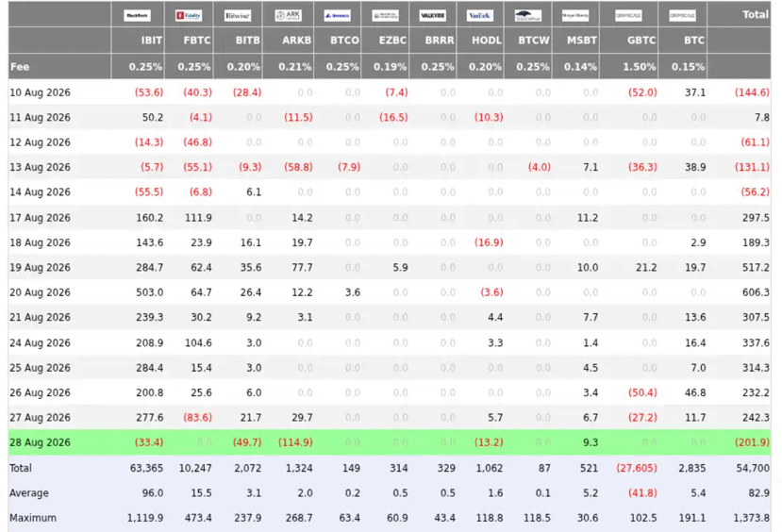Click GBTC outflow (50.4) on 26 Aug
Viewport: 782px width, 532px height.
(x=642, y=393)
